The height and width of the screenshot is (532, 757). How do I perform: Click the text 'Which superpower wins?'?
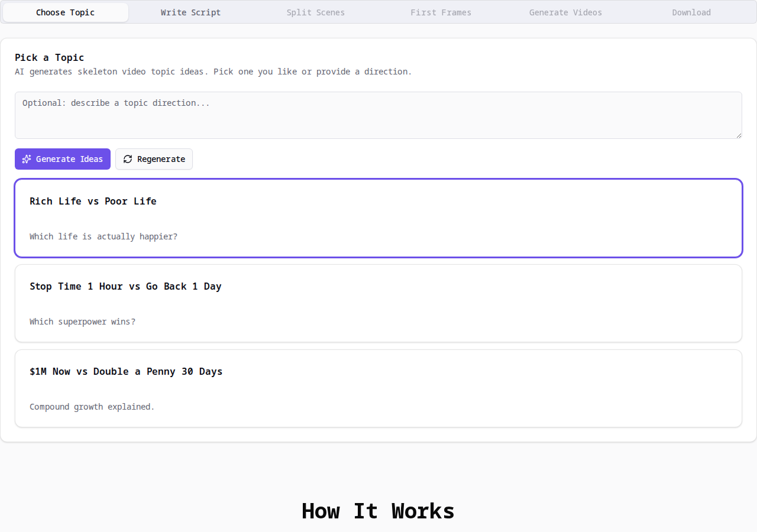(82, 322)
